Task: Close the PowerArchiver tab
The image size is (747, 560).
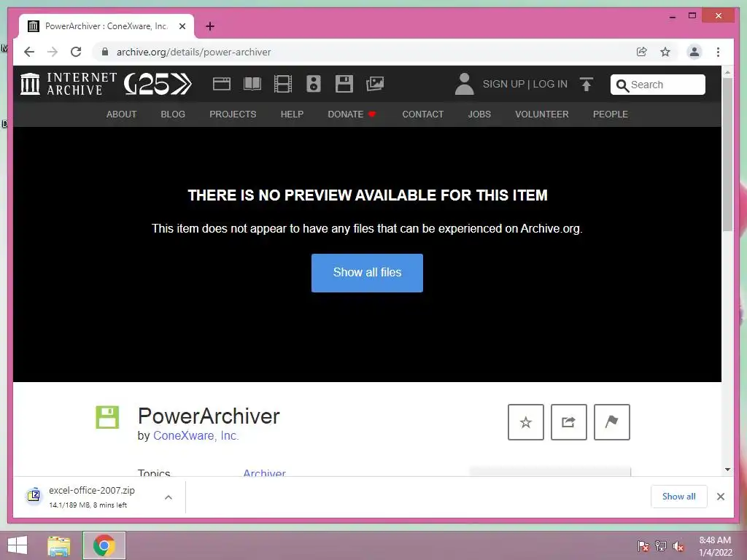Action: click(182, 26)
